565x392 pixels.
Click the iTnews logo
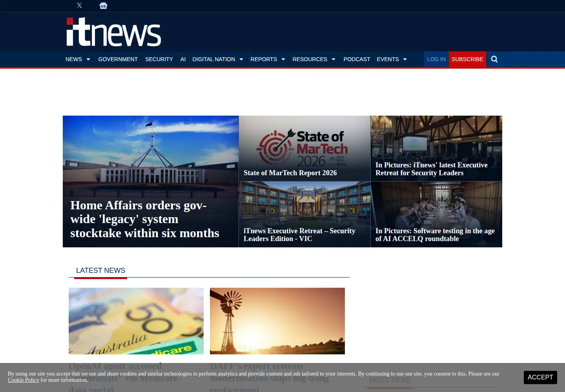coord(114,32)
